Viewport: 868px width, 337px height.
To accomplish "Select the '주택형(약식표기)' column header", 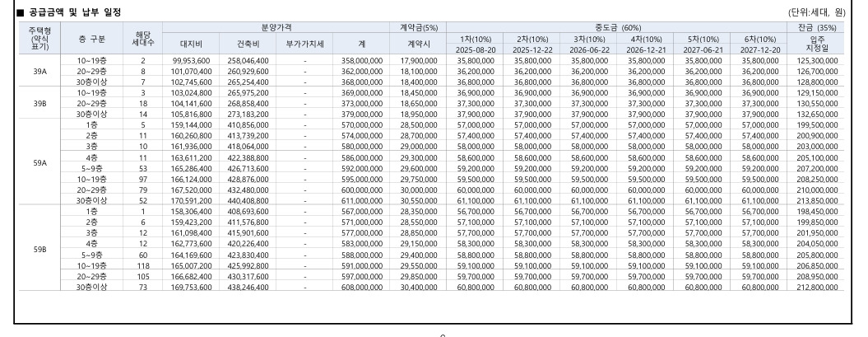I will [x=39, y=38].
